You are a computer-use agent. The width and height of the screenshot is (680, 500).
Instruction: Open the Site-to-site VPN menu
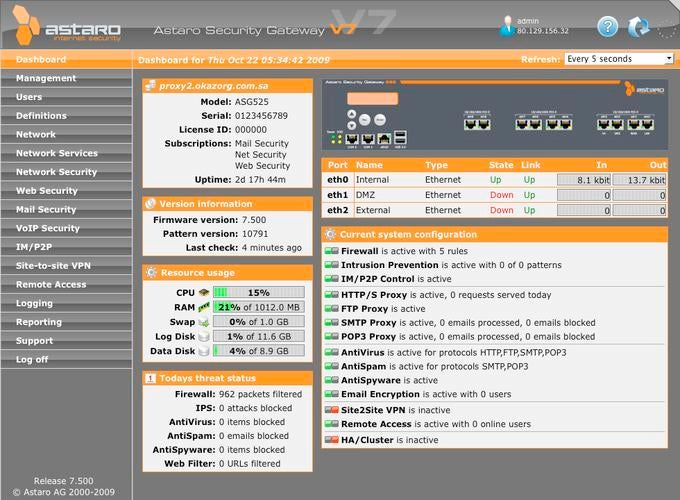click(66, 265)
